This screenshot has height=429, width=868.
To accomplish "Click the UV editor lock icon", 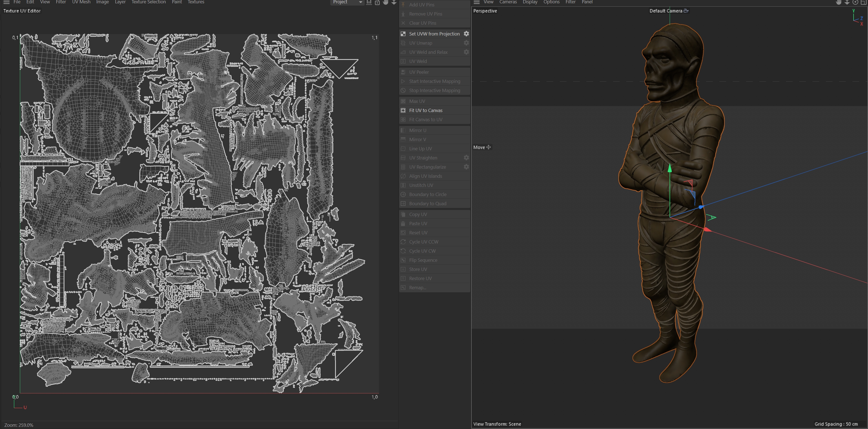I will (x=377, y=2).
